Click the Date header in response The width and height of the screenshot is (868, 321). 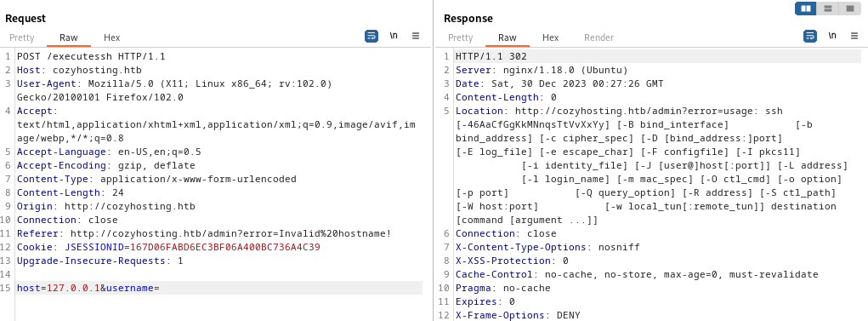tap(559, 83)
